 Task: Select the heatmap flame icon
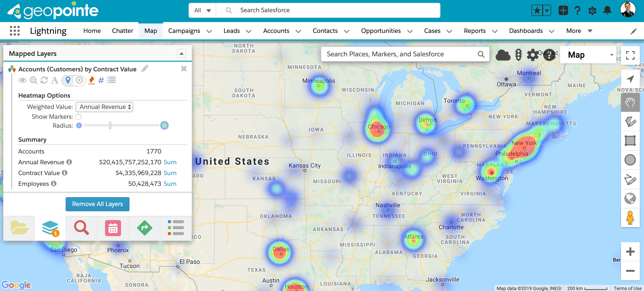tap(92, 80)
